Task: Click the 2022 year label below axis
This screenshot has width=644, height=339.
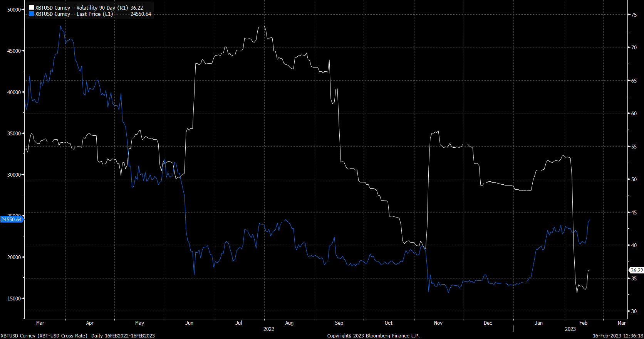Action: (269, 329)
